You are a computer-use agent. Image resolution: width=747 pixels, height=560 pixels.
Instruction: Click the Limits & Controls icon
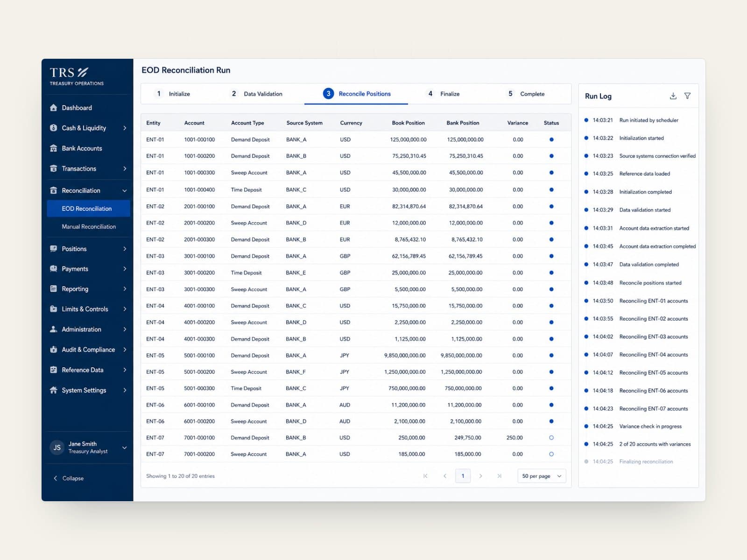54,309
